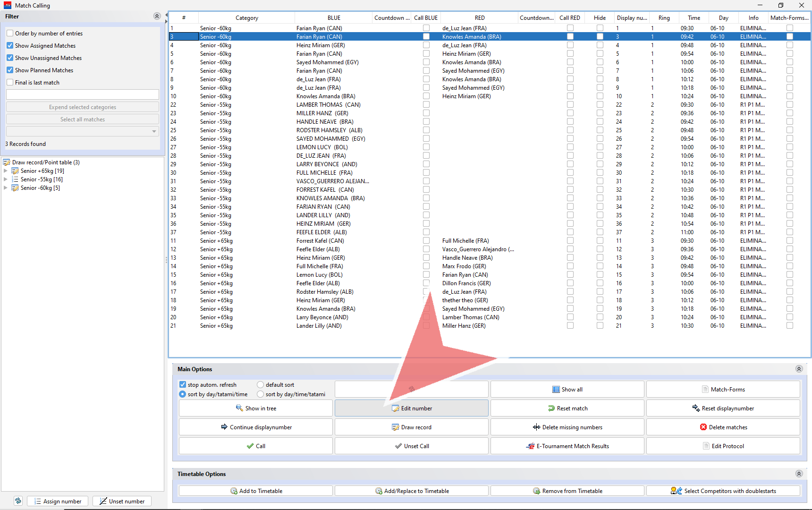Click the Show in tree button
This screenshot has height=510, width=812.
pyautogui.click(x=256, y=408)
